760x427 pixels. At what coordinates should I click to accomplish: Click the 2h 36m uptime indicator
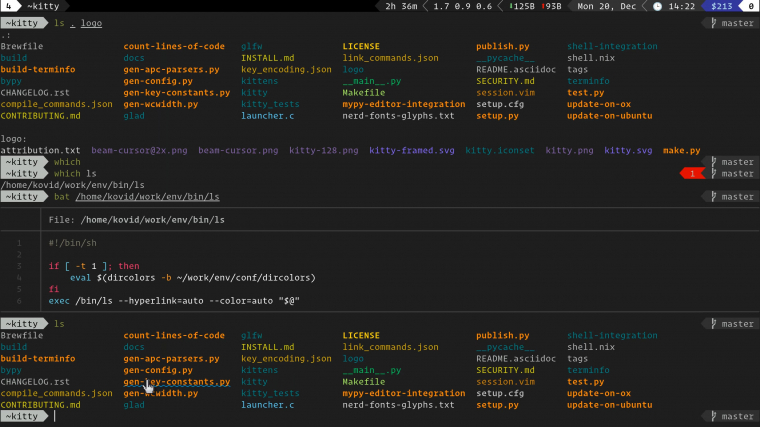(x=401, y=6)
